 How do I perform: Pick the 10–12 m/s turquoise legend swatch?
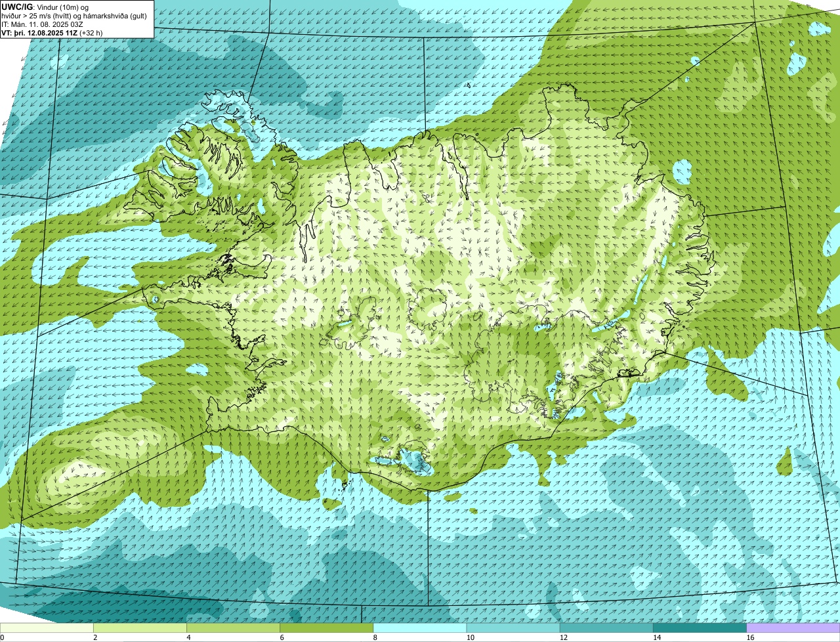pos(513,628)
